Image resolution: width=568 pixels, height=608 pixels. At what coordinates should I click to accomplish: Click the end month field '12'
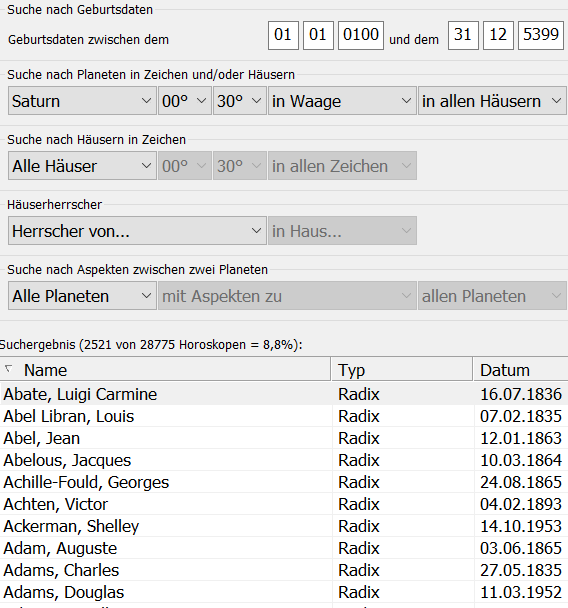[x=498, y=35]
